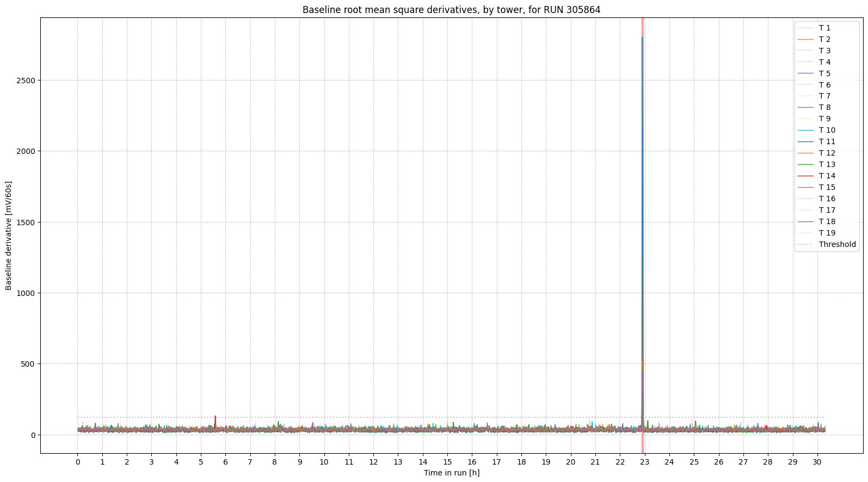Click the y-axis tick label 1500
Viewport: 868px width, 482px height.
click(25, 223)
